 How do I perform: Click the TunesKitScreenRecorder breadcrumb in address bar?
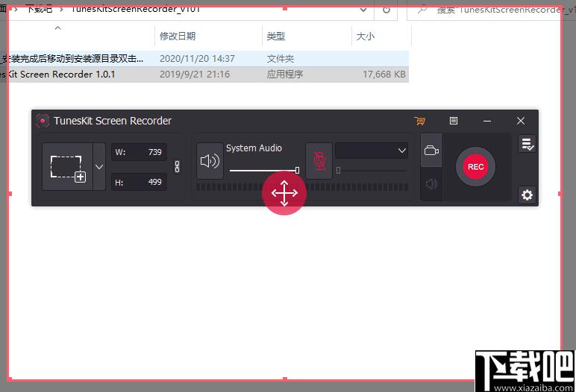click(136, 9)
